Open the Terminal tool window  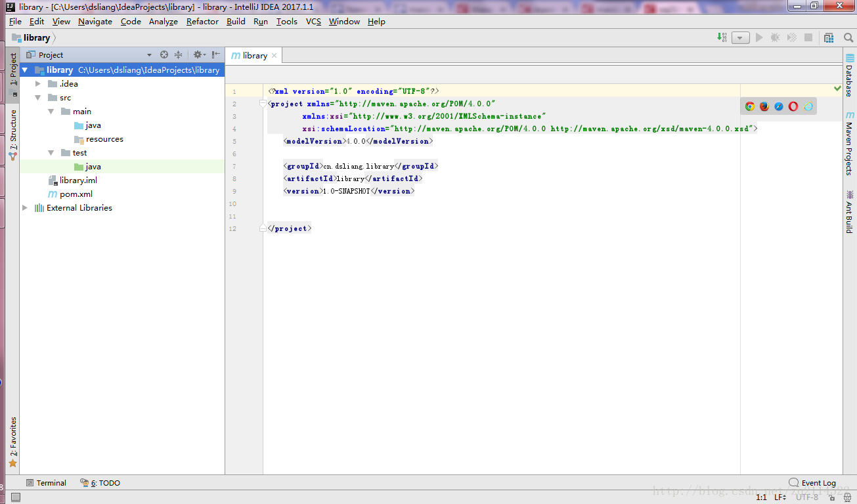click(46, 483)
